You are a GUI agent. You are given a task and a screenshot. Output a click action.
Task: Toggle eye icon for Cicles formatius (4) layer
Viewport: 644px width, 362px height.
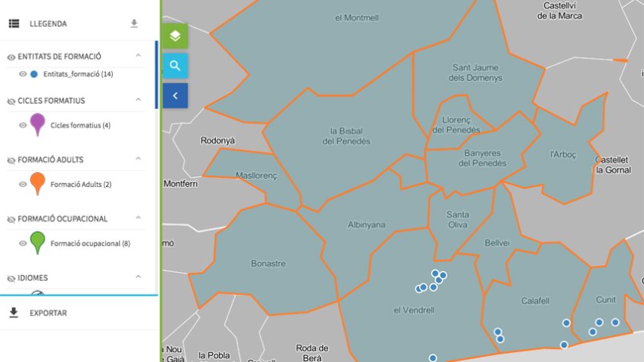pyautogui.click(x=23, y=125)
